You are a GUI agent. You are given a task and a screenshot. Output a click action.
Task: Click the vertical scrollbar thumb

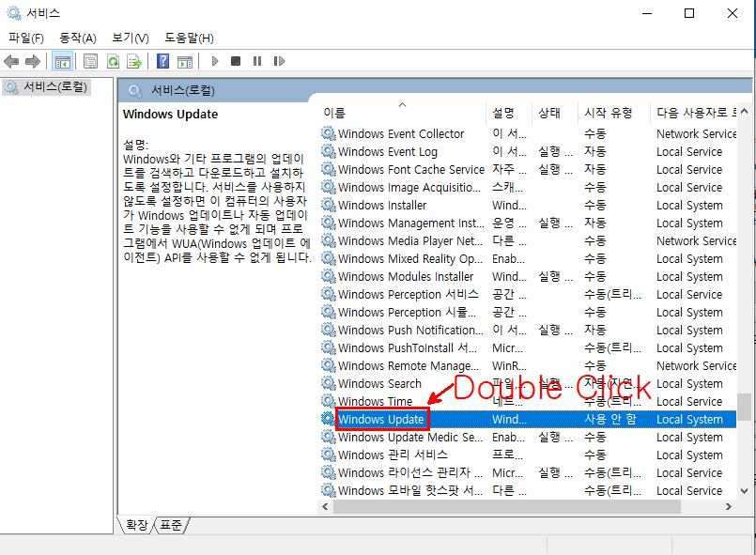coord(744,408)
